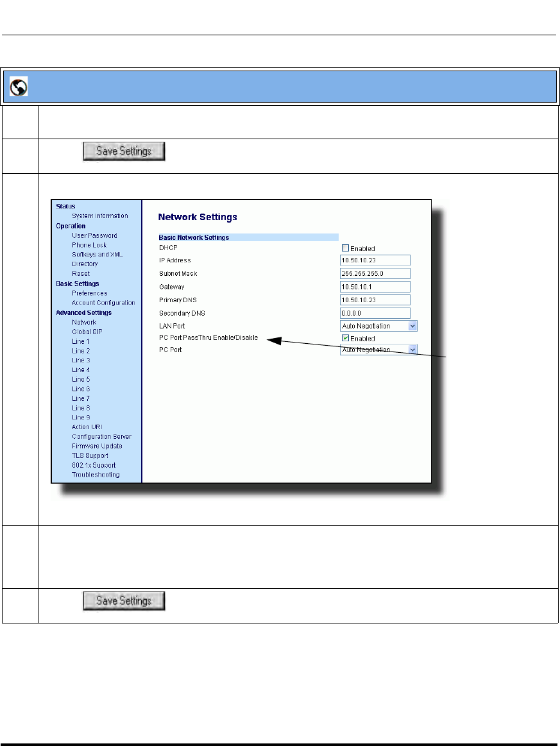Open the Reset page

[x=81, y=273]
